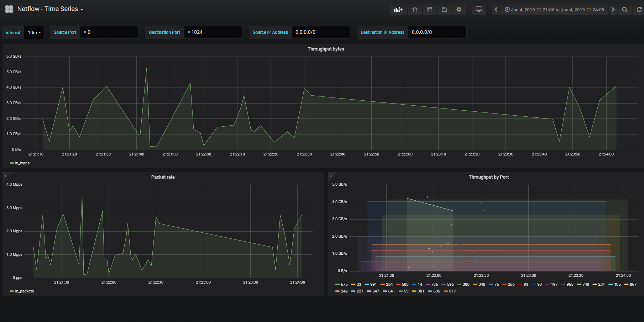Open the interval dropdown showing 10m
The image size is (644, 322).
pos(34,32)
